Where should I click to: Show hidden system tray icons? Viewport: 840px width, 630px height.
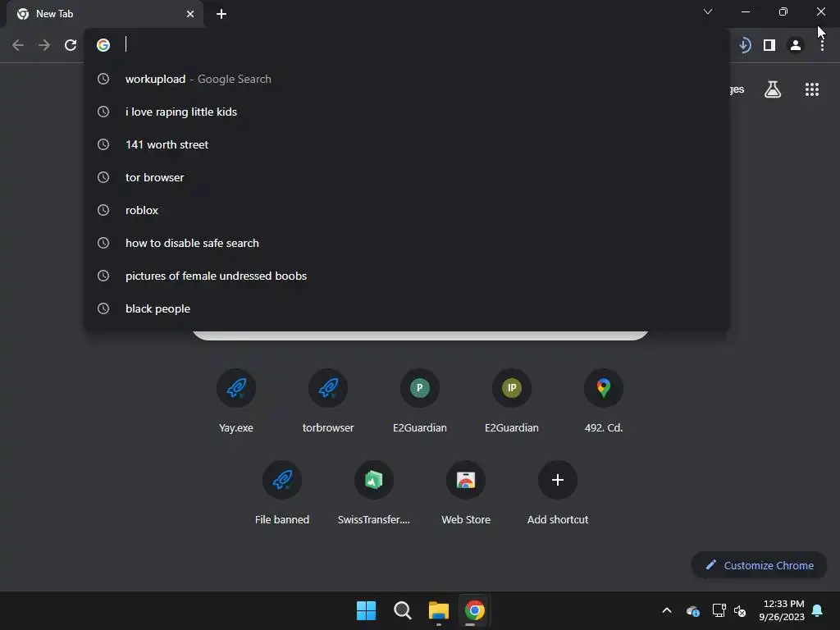click(x=667, y=610)
